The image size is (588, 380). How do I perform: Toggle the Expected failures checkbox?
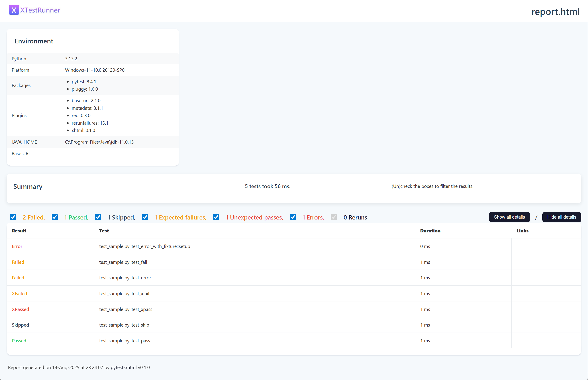(x=145, y=217)
